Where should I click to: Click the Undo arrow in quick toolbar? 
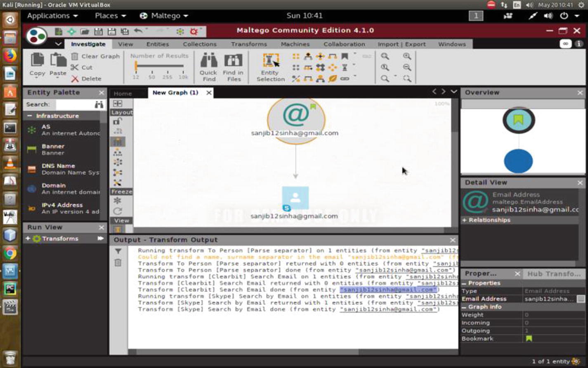[x=138, y=31]
